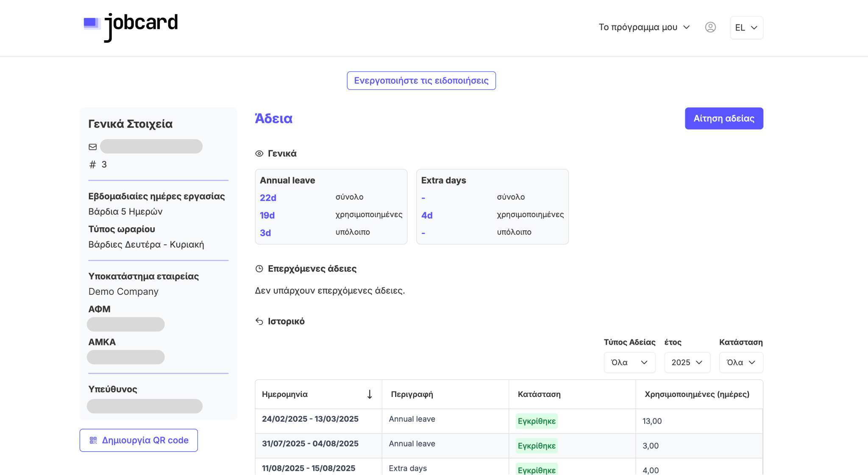The image size is (868, 475).
Task: Sort by date using the arrow icon
Action: [x=370, y=394]
